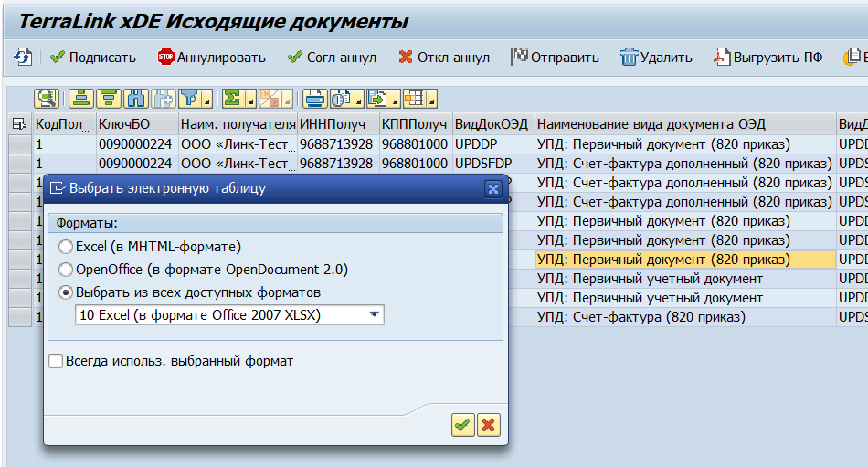The width and height of the screenshot is (868, 467).
Task: Click the Отправить toolbar button
Action: pos(555,57)
